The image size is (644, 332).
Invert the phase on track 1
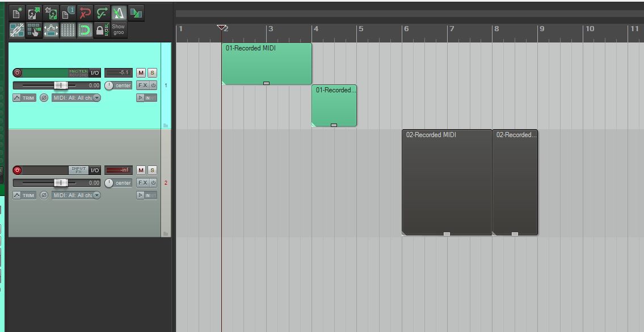[x=44, y=98]
